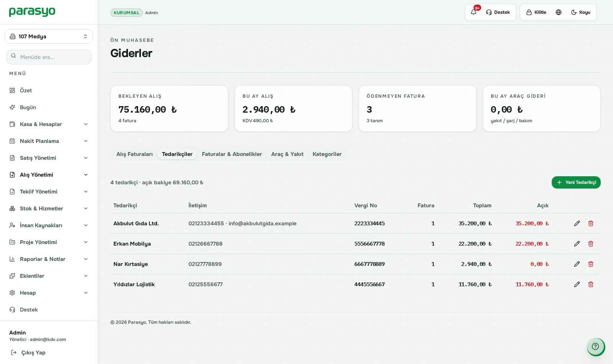Open the floating help question-mark icon

[x=595, y=346]
